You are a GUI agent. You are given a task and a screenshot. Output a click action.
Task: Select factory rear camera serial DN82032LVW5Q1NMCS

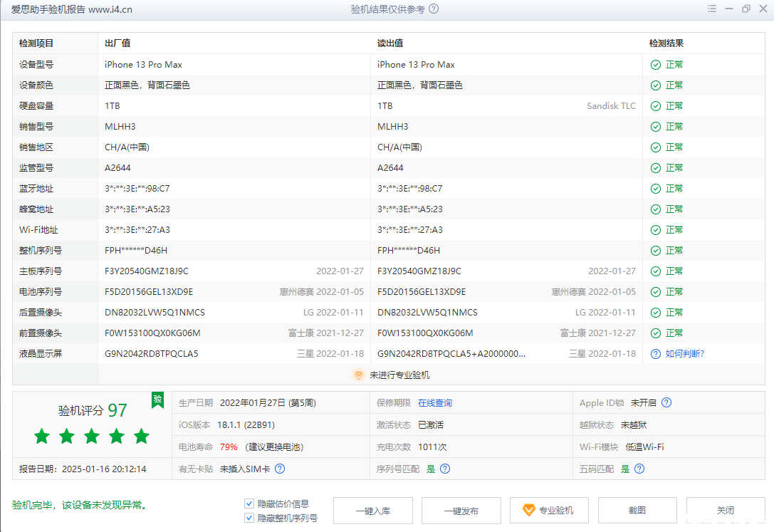point(155,313)
